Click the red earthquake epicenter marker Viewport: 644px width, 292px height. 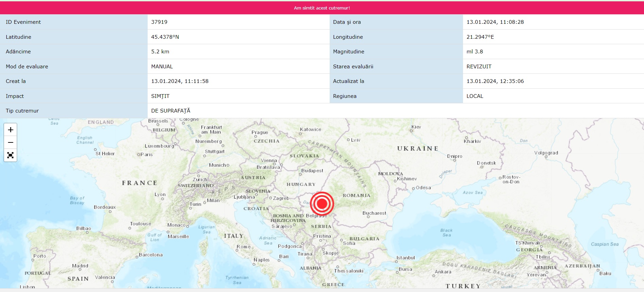pos(322,204)
